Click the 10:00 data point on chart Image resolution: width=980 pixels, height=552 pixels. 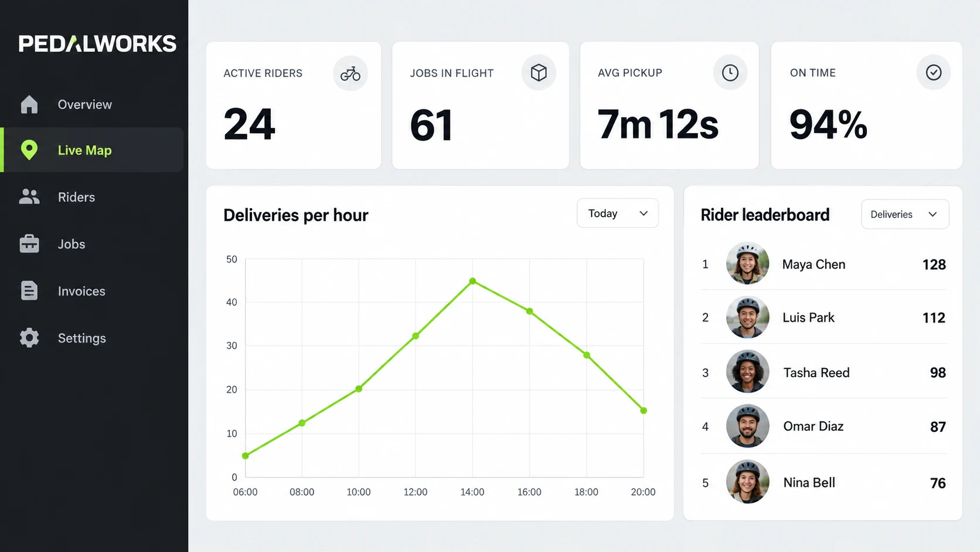(x=359, y=389)
